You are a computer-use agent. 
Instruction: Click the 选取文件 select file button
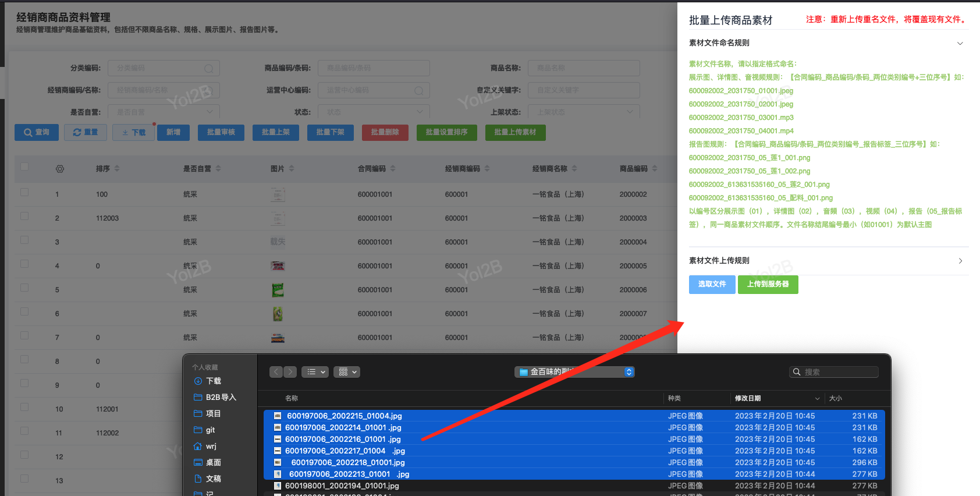click(712, 284)
